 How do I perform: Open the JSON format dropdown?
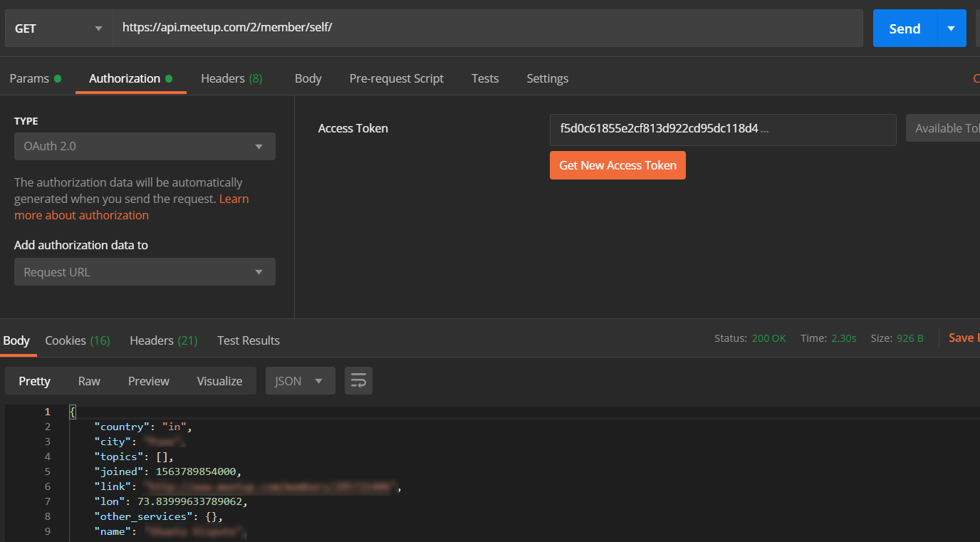coord(301,381)
